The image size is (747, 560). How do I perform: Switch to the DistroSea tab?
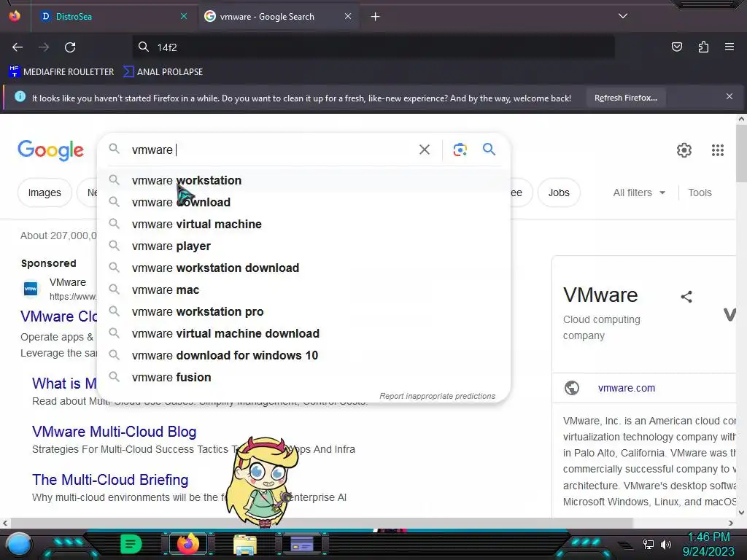point(113,17)
